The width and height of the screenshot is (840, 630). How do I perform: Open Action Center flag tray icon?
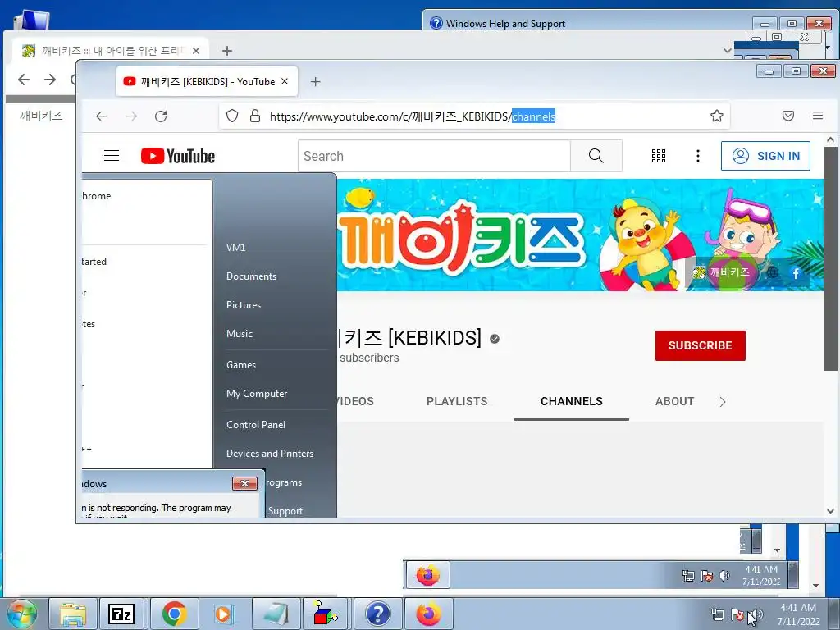(737, 615)
